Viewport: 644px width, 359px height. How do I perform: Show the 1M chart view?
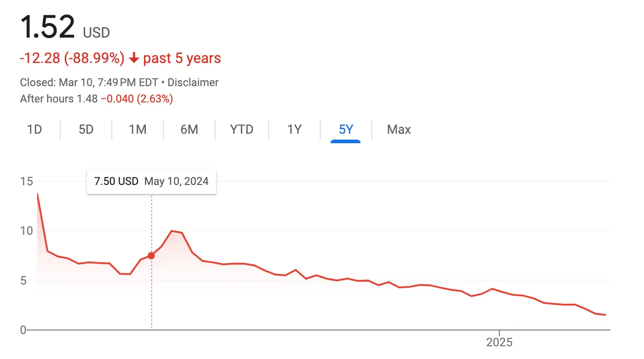pos(138,130)
